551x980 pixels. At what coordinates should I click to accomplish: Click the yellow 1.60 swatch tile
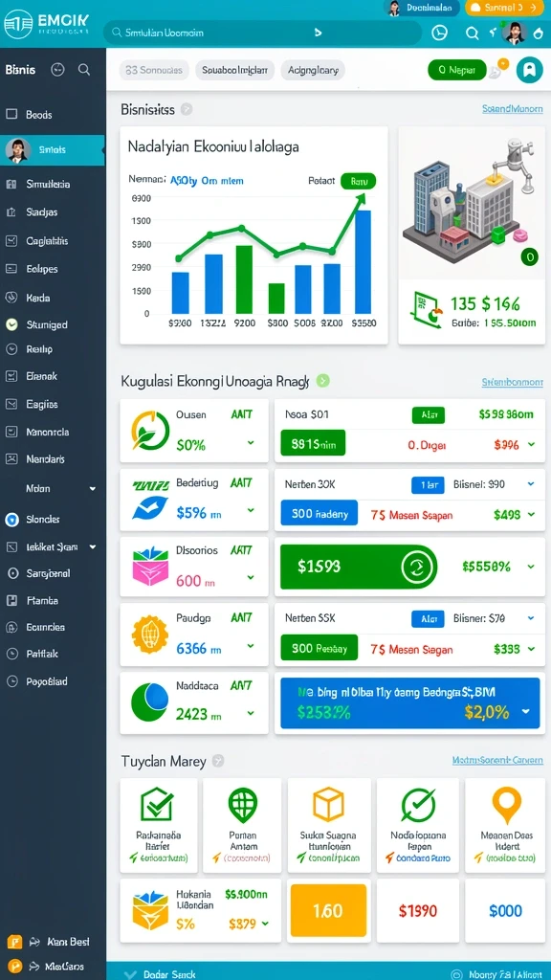pos(328,911)
